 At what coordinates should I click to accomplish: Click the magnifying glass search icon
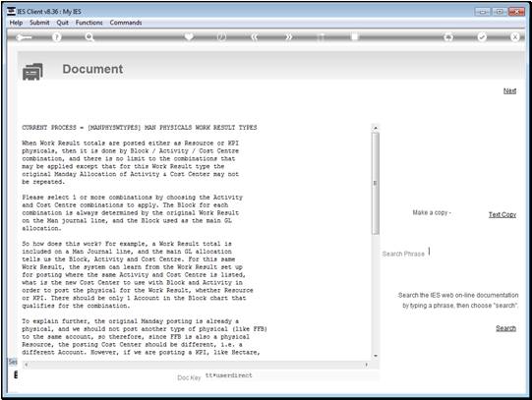(89, 37)
